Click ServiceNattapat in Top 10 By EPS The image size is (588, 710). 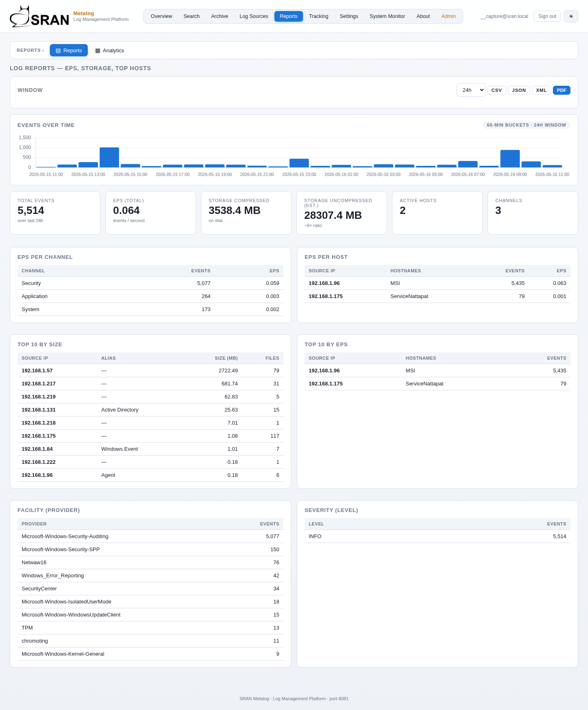[x=425, y=384]
